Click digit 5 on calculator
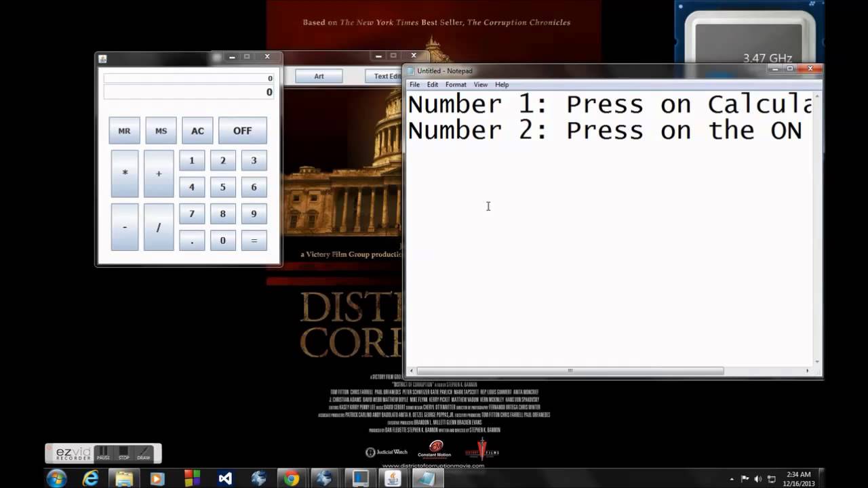Image resolution: width=868 pixels, height=488 pixels. tap(223, 187)
